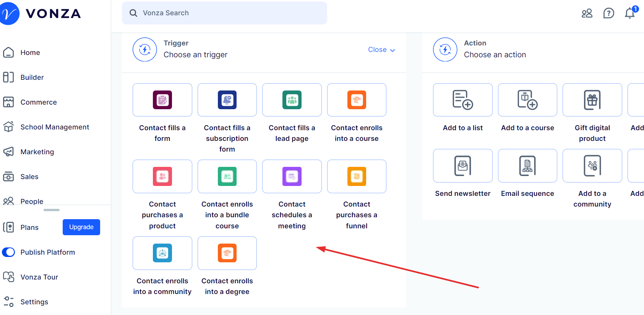Screen dimensions: 644x315
Task: Toggle the Publish Platform switch
Action: 8,252
